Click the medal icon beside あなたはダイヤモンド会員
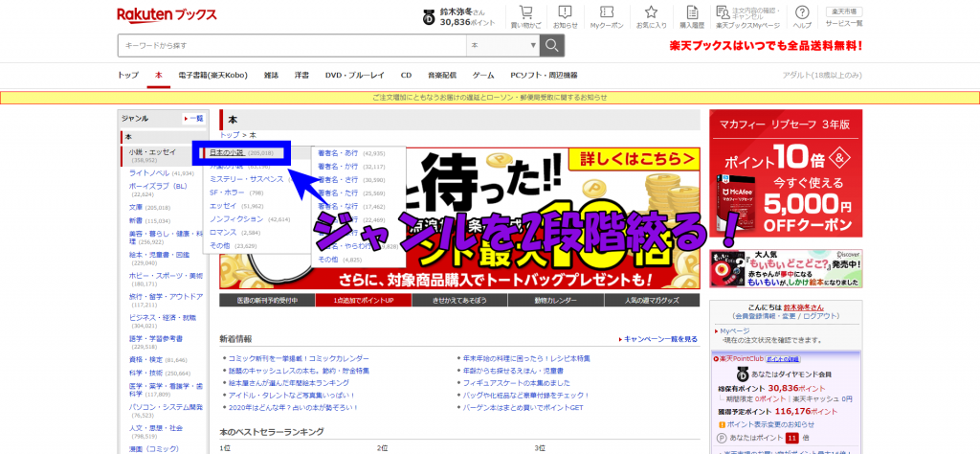The height and width of the screenshot is (454, 980). [x=743, y=374]
